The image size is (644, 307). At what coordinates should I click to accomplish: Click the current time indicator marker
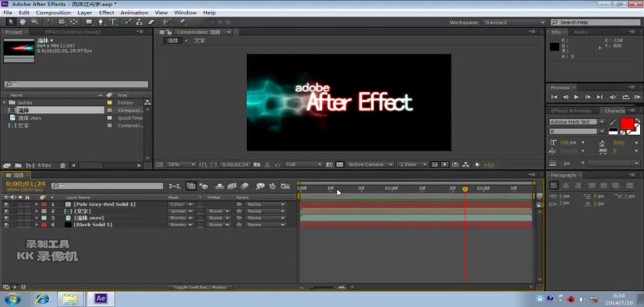[465, 189]
